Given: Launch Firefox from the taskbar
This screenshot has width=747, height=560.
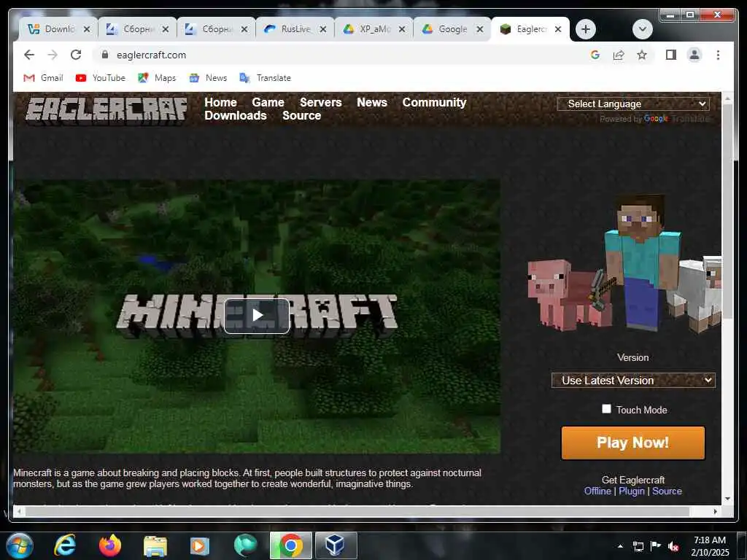Looking at the screenshot, I should [x=110, y=545].
